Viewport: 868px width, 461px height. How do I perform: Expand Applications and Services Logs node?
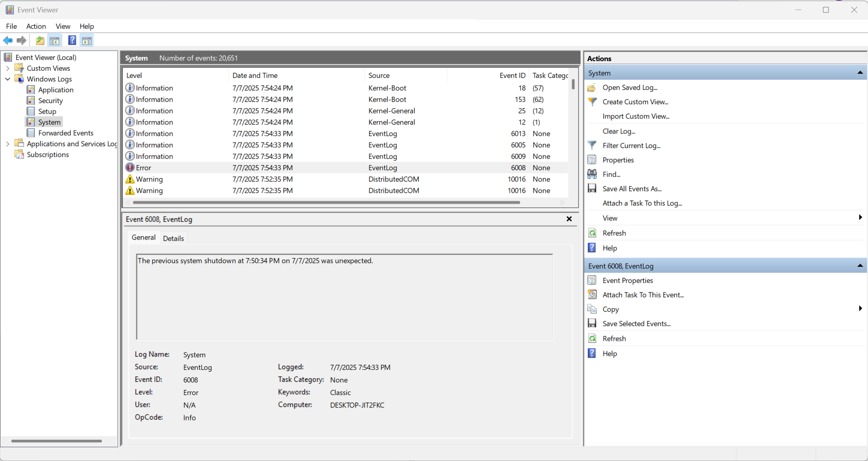8,144
